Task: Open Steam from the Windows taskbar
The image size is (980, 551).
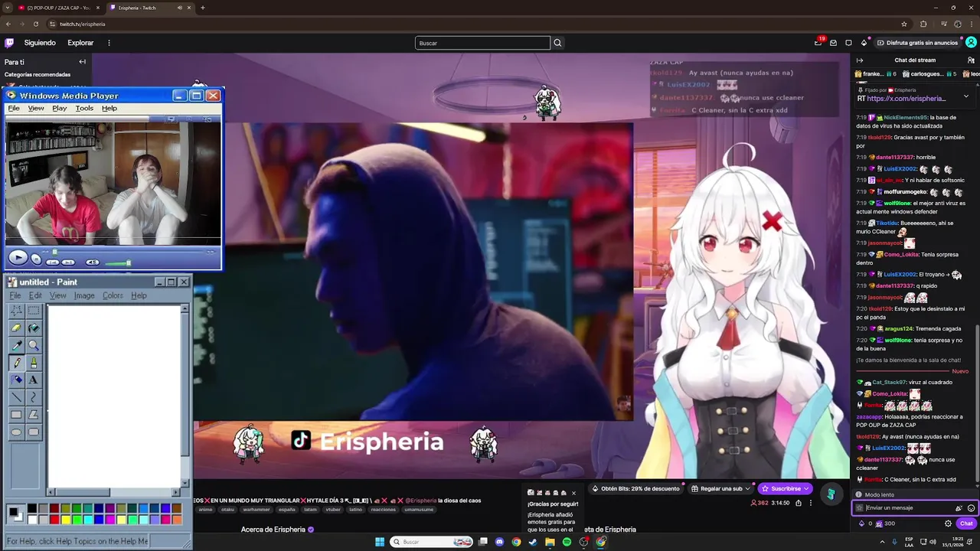Action: pos(533,542)
